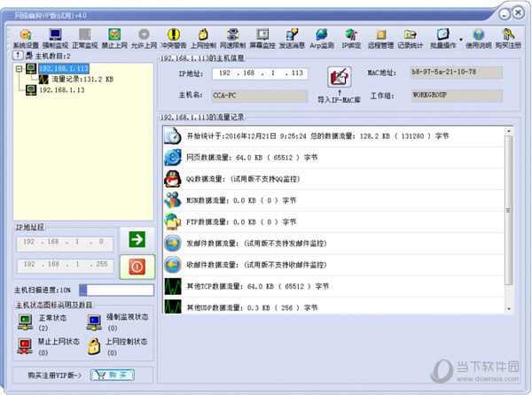This screenshot has width=532, height=395.
Task: Open 系统设置 system settings toolbar icon
Action: [x=26, y=39]
